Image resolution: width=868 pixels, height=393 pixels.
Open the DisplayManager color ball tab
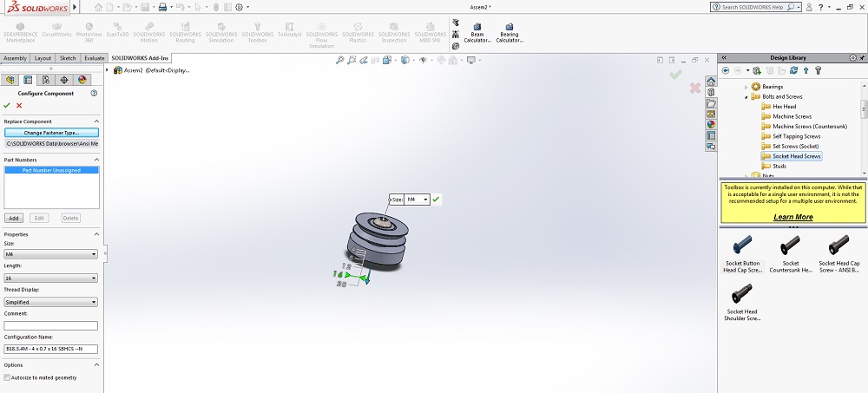coord(82,80)
